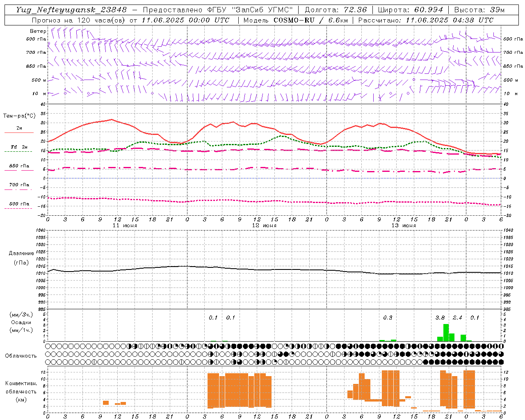Click the solid red 2м legend line
This screenshot has height=420, width=525.
tap(19, 132)
